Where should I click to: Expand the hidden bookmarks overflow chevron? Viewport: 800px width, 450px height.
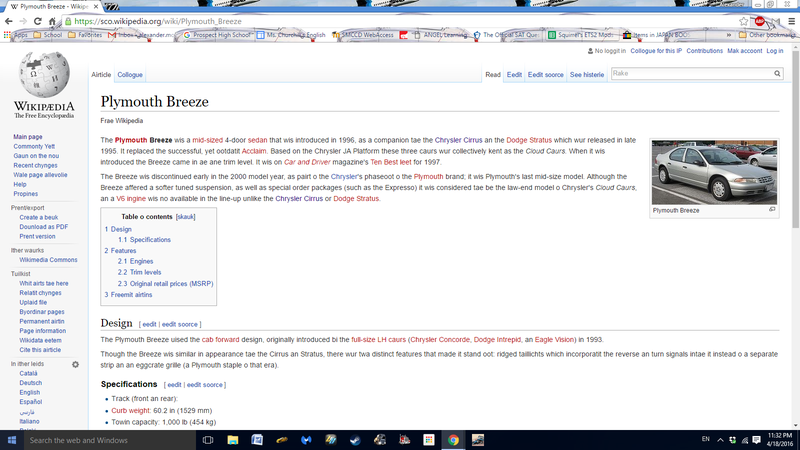click(729, 35)
